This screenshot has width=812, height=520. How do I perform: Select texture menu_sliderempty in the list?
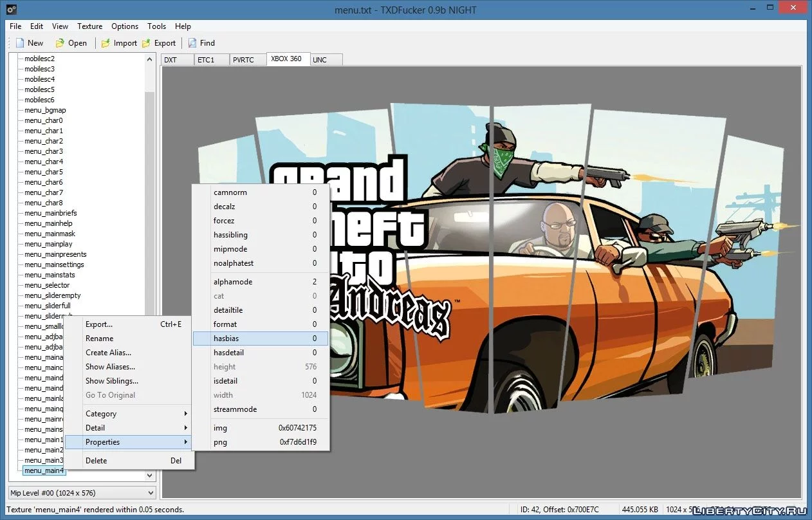click(52, 295)
